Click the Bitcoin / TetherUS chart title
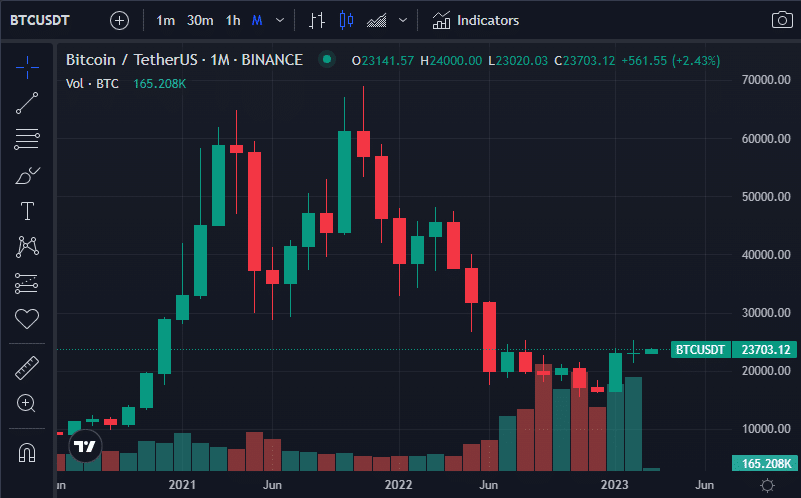This screenshot has width=801, height=498. click(x=184, y=60)
